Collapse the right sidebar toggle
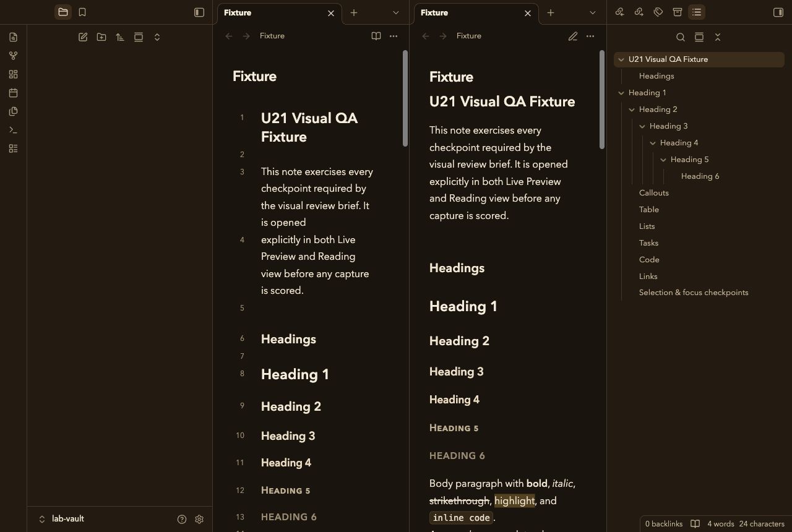 [778, 12]
